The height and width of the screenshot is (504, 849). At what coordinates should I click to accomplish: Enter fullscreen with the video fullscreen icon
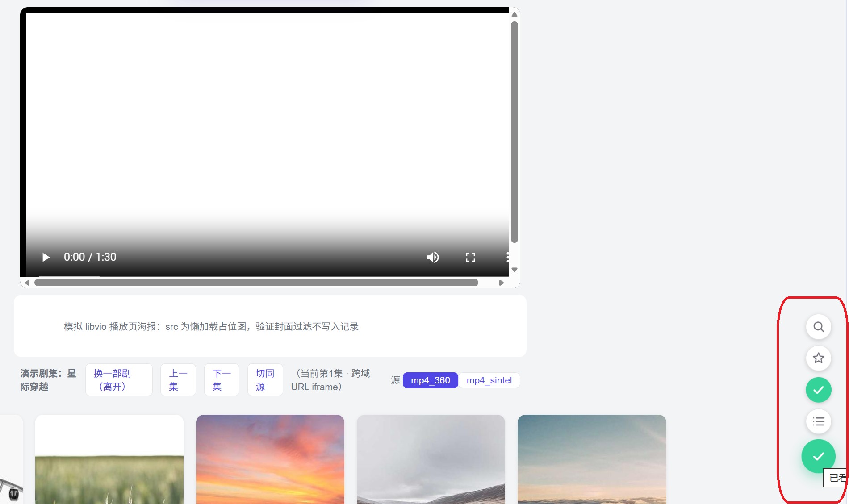point(470,257)
